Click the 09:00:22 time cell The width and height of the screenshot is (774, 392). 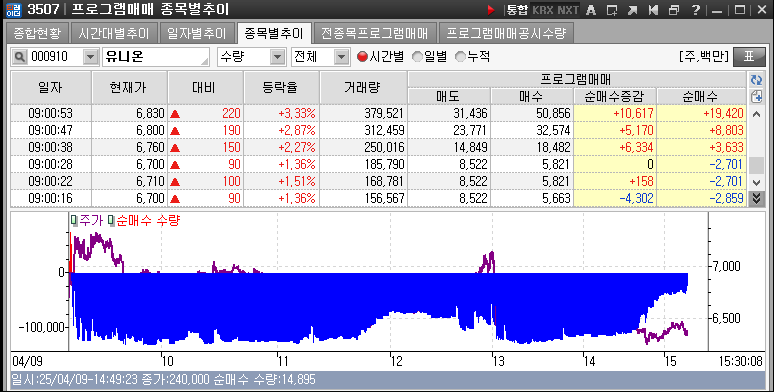click(x=50, y=181)
